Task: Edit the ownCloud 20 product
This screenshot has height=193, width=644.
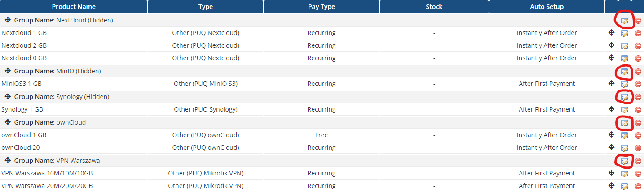Action: [625, 148]
